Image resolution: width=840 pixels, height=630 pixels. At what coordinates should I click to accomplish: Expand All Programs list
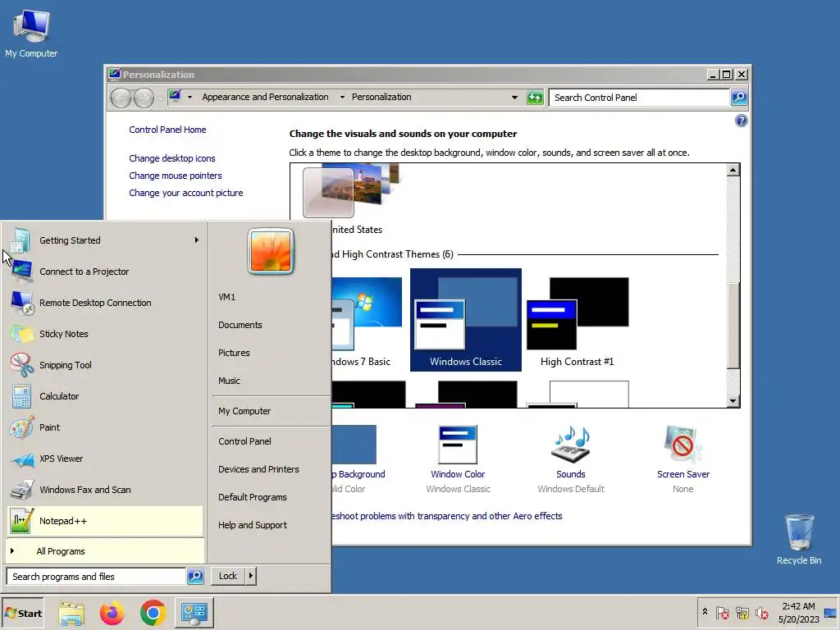[x=106, y=551]
